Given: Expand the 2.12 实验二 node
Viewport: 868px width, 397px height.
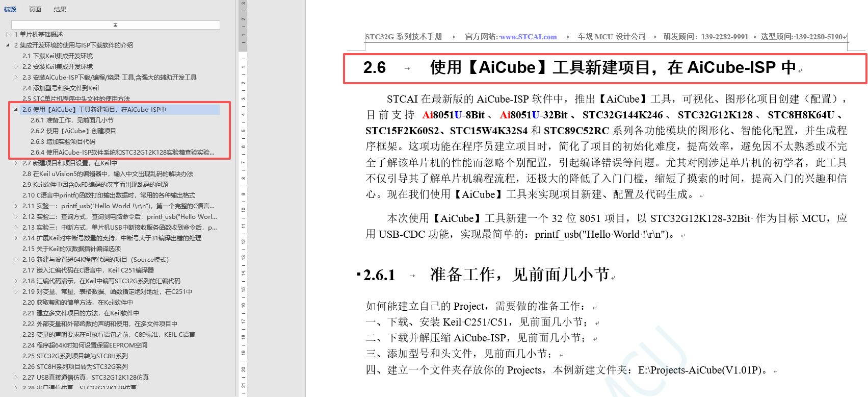Looking at the screenshot, I should point(16,217).
